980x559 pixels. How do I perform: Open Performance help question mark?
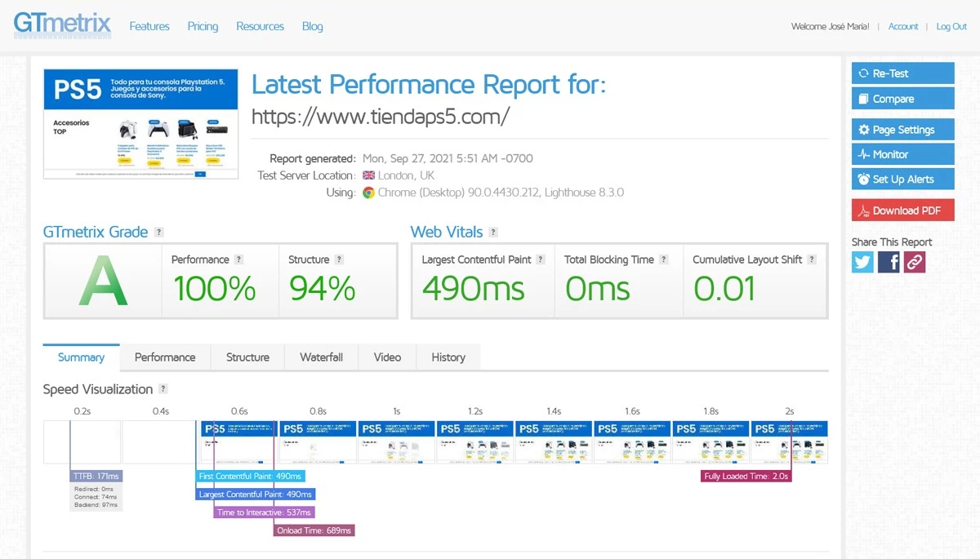238,260
